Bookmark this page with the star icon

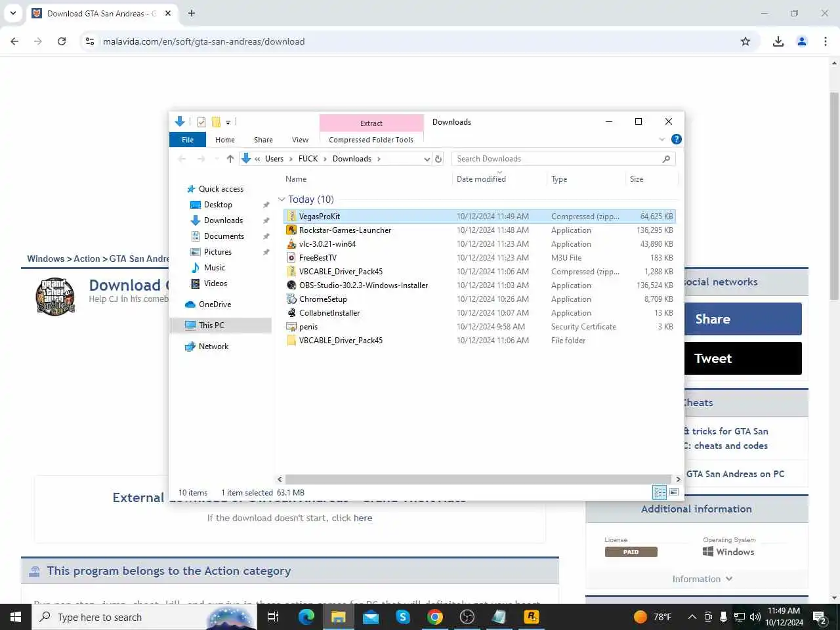pos(745,41)
